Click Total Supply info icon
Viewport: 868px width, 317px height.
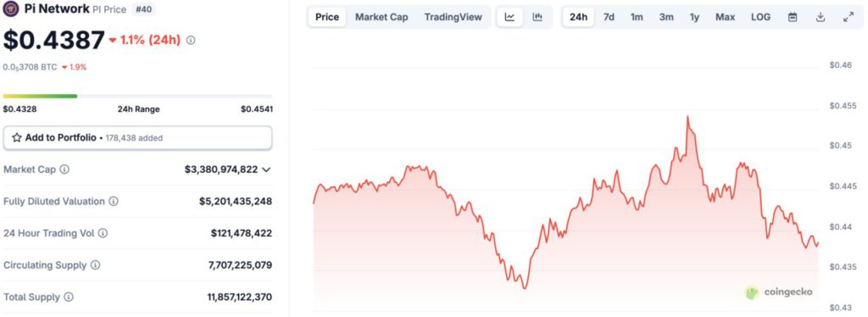(x=68, y=298)
